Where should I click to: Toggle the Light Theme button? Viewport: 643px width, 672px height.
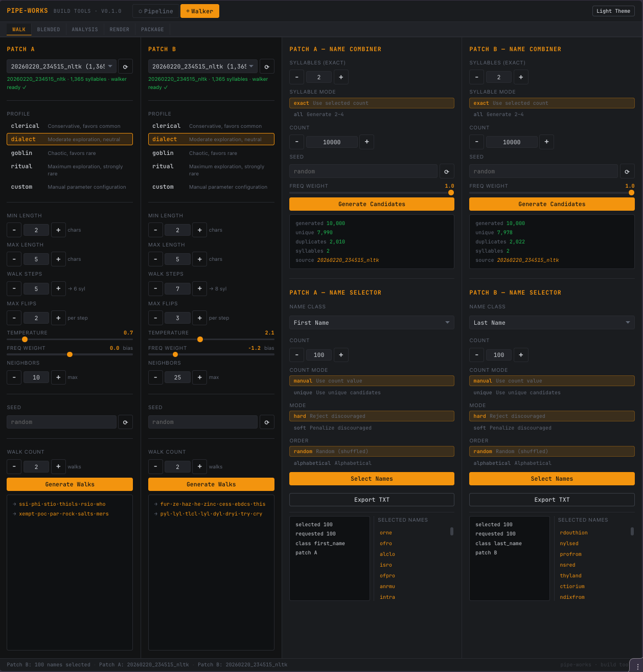coord(613,11)
